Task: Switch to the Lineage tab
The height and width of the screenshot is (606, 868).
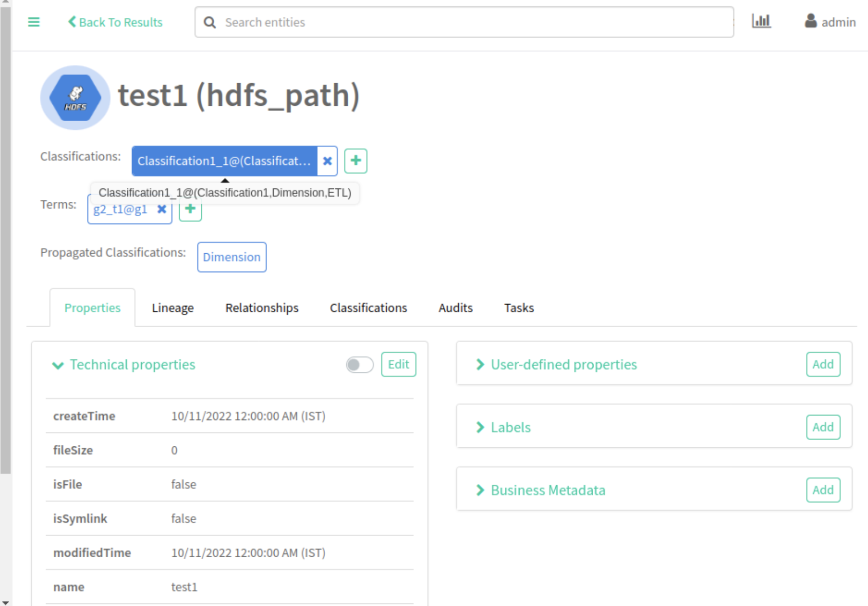Action: coord(173,308)
